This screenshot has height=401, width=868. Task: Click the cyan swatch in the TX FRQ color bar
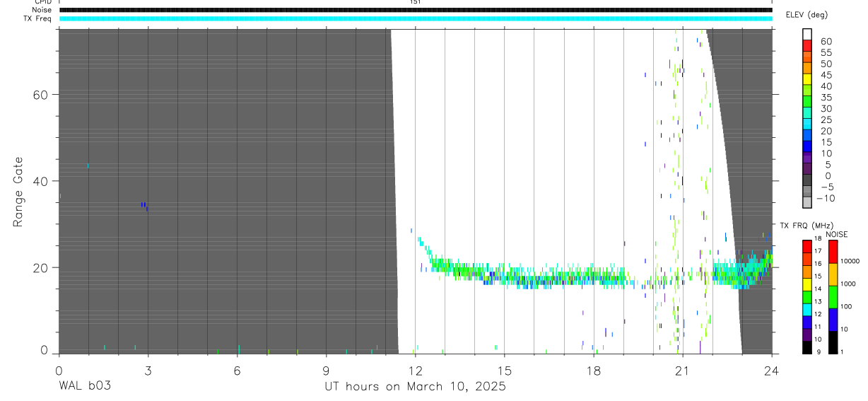click(x=807, y=309)
